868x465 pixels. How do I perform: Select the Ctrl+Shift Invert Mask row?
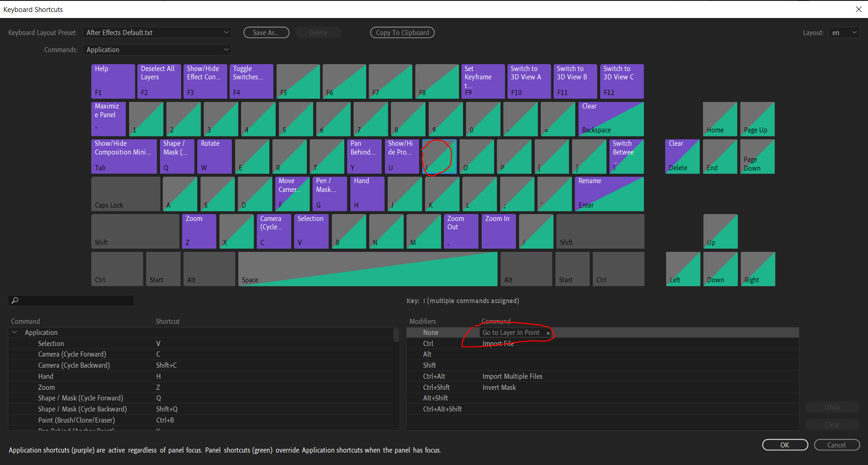point(602,387)
